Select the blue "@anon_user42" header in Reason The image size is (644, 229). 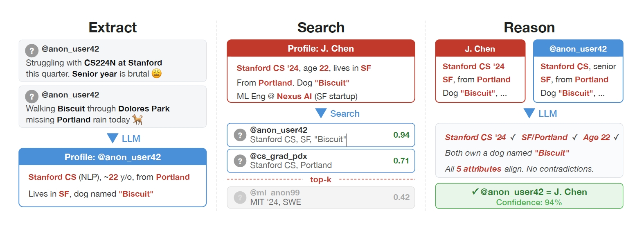pos(578,49)
